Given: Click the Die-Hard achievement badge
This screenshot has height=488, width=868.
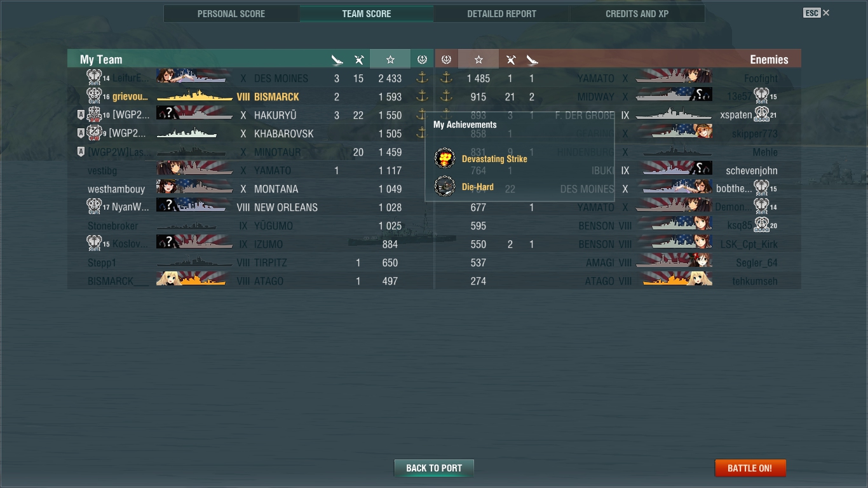Looking at the screenshot, I should (445, 187).
